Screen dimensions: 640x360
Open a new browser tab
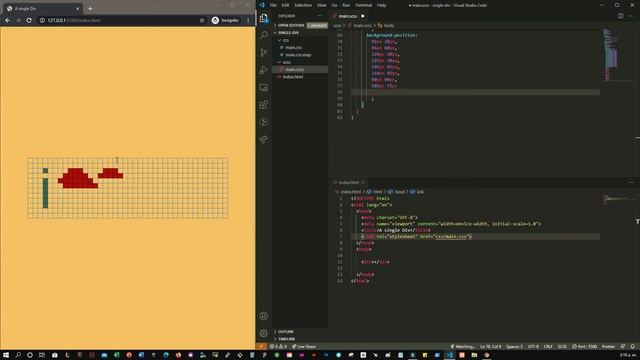(x=90, y=8)
